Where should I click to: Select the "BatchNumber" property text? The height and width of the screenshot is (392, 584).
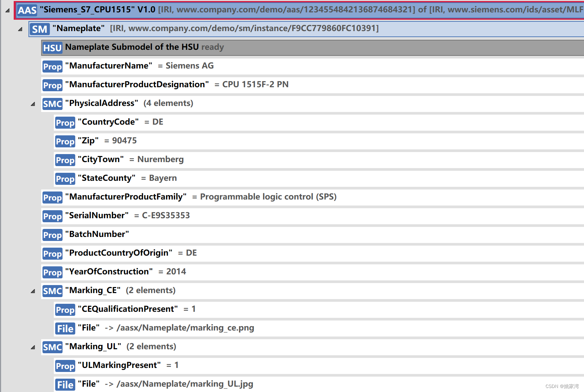pyautogui.click(x=97, y=234)
